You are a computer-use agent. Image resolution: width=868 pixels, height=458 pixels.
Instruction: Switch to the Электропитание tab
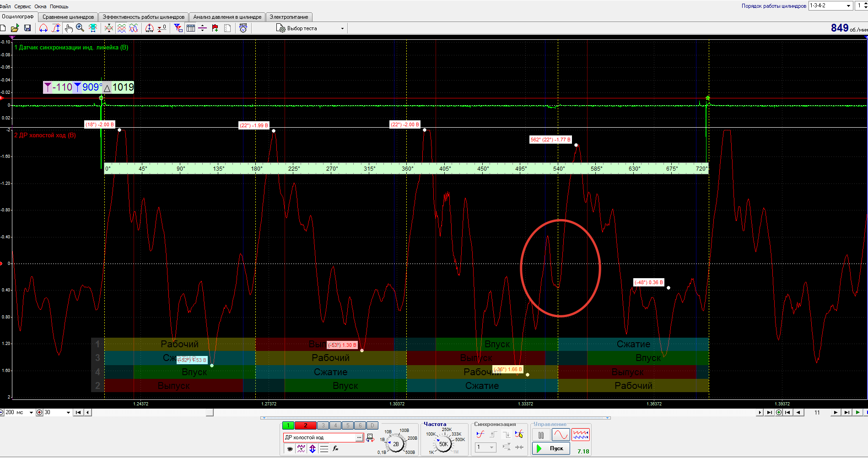[289, 17]
